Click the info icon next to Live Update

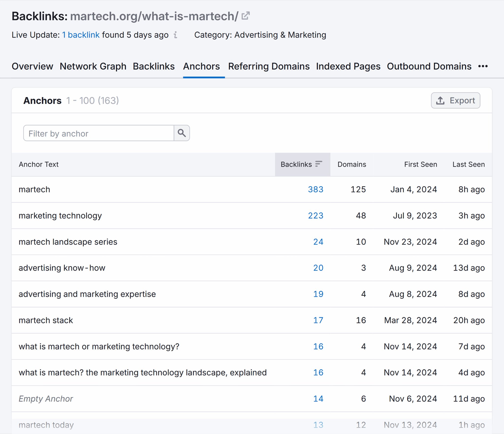click(175, 35)
